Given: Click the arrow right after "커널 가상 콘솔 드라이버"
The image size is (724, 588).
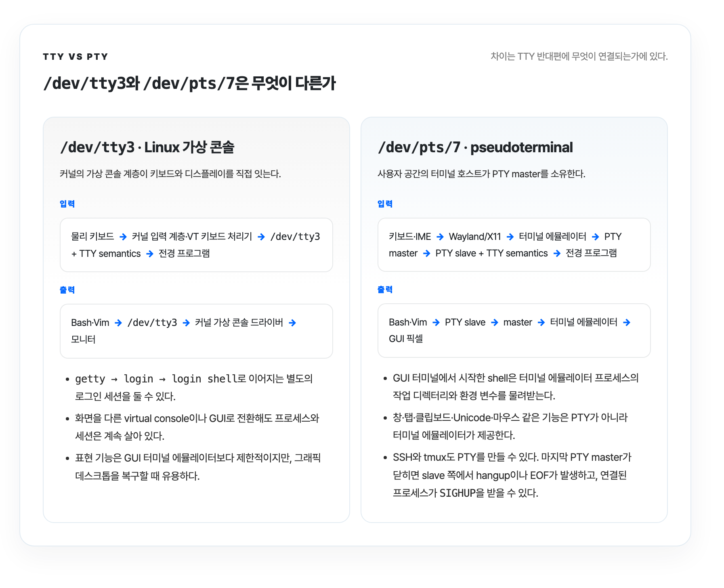Looking at the screenshot, I should click(292, 323).
